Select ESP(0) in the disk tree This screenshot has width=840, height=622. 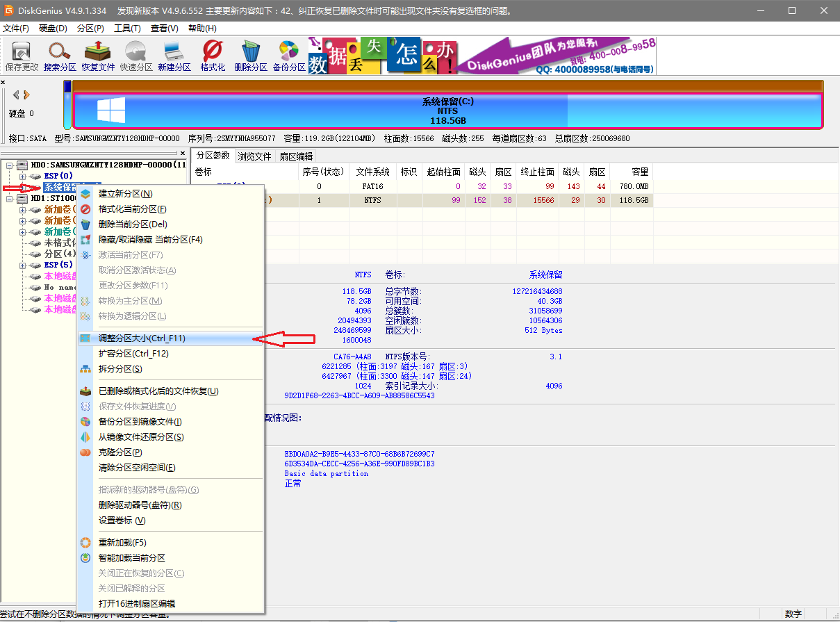click(x=58, y=176)
